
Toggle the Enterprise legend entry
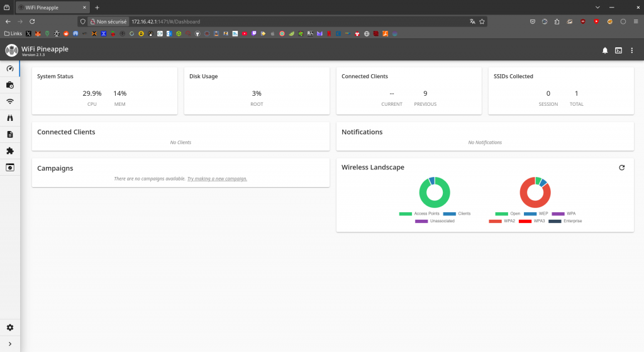coord(565,221)
